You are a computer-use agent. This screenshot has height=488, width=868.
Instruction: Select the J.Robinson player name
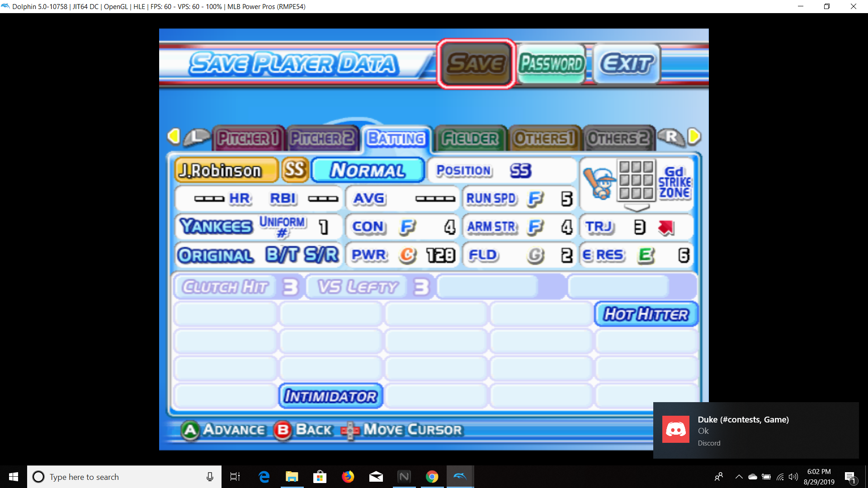[x=226, y=170]
